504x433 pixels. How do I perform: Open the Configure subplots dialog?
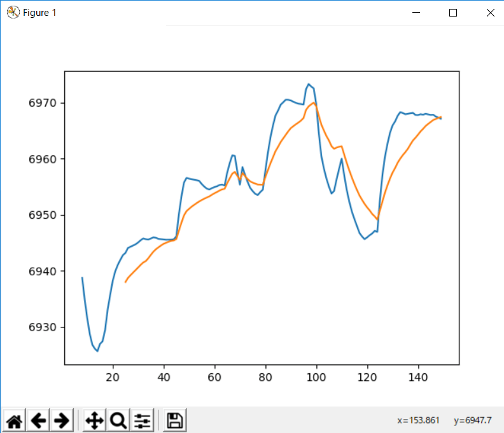142,420
